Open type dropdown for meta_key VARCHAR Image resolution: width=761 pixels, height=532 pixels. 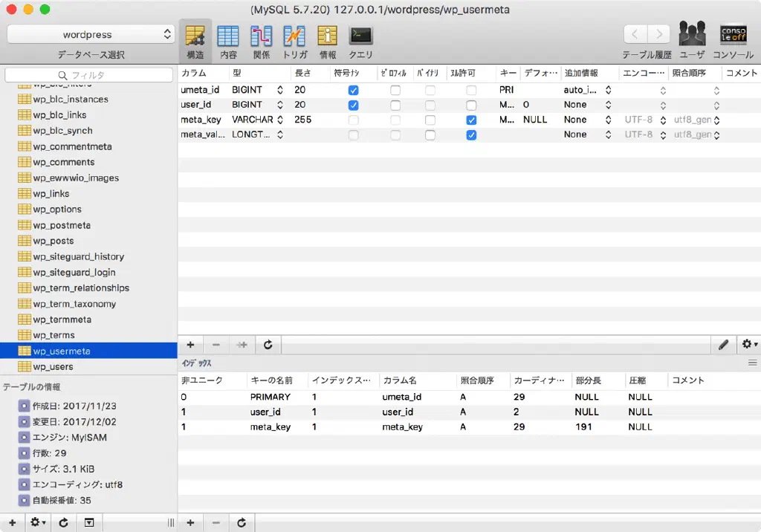(280, 120)
